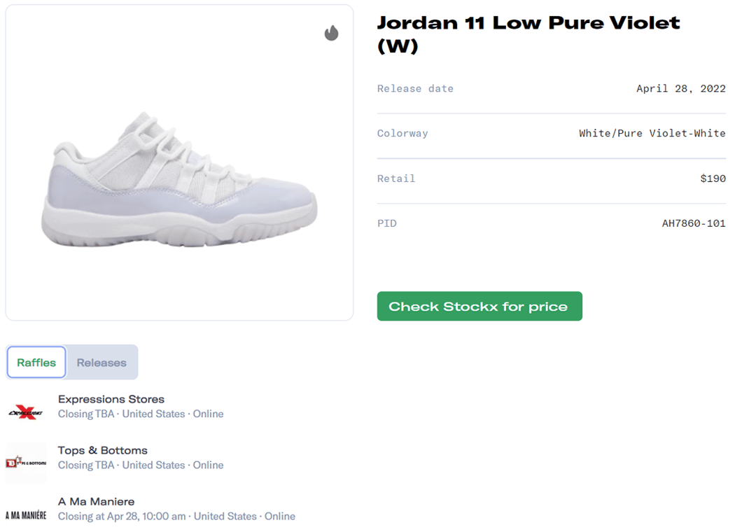
Task: Click Expressions Stores closing TBA details
Action: (x=141, y=414)
